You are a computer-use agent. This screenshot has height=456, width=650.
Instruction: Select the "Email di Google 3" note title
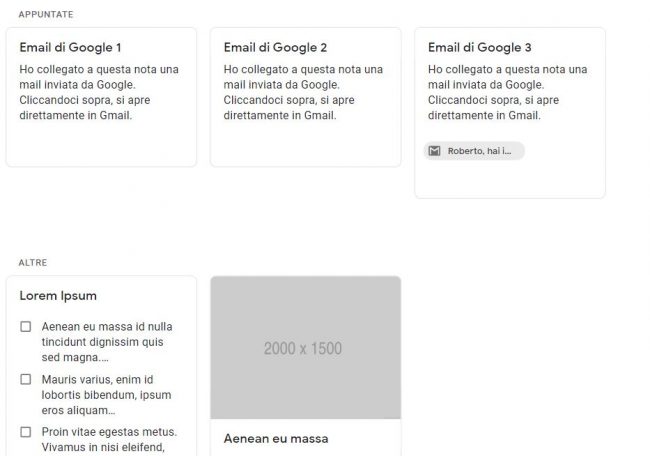[479, 47]
